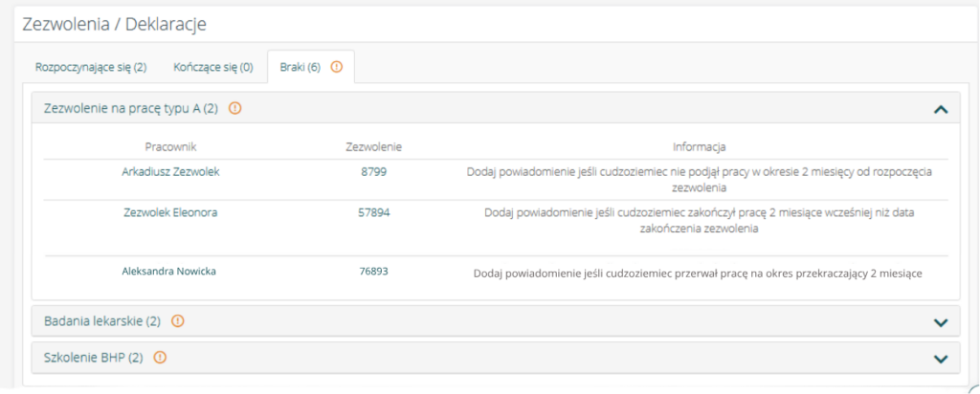980x394 pixels.
Task: Expand the Badania lekarskie section chevron
Action: [x=940, y=322]
